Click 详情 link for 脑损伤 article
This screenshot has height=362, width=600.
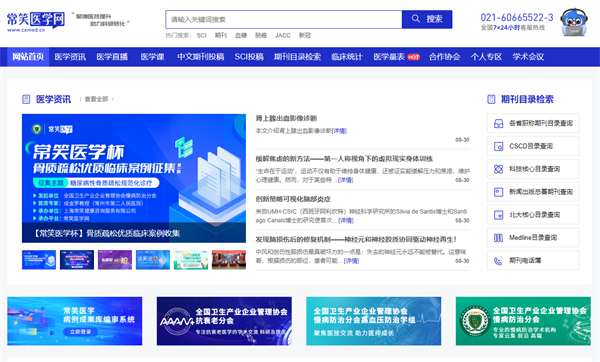point(351,261)
